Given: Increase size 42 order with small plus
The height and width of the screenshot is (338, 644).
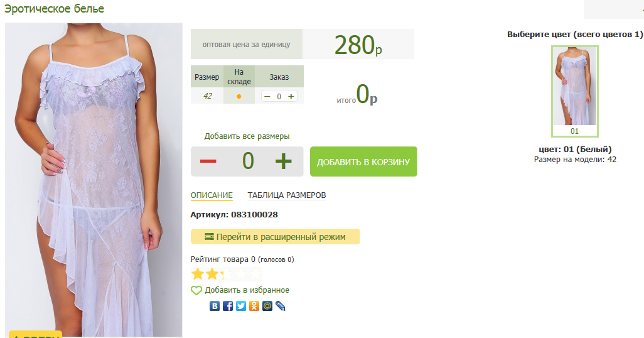Looking at the screenshot, I should pos(291,96).
